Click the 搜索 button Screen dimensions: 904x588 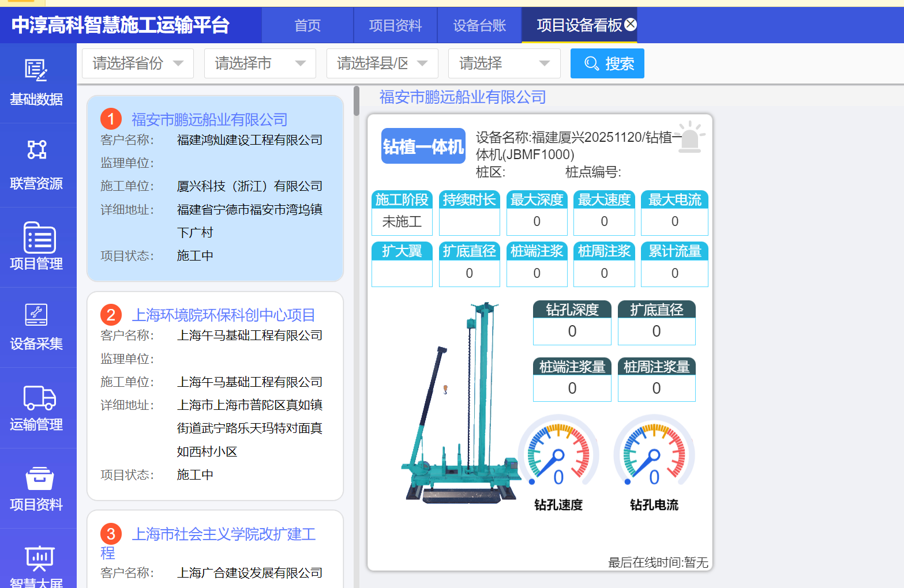coord(607,63)
